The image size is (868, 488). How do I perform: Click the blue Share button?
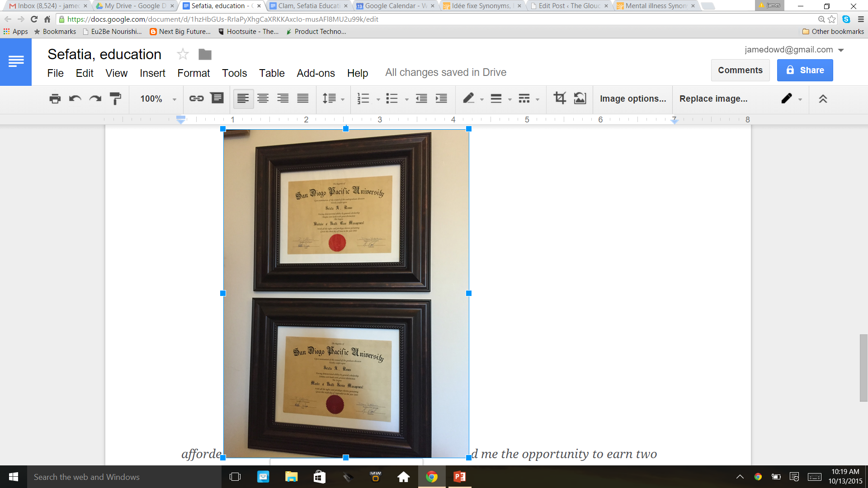click(x=805, y=70)
